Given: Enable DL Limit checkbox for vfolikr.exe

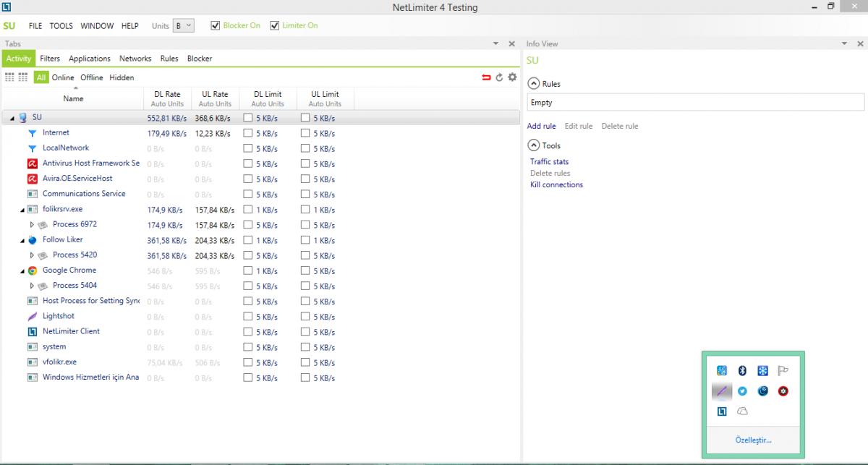Looking at the screenshot, I should 248,362.
